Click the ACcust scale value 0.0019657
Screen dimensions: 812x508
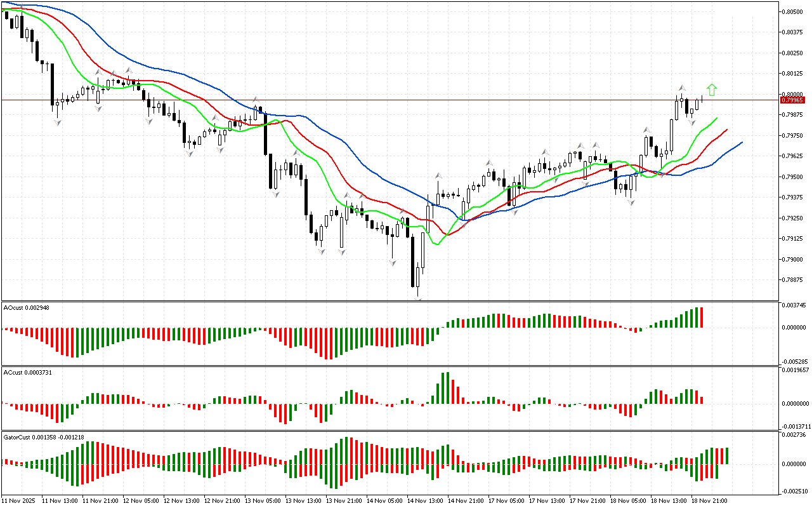[796, 370]
